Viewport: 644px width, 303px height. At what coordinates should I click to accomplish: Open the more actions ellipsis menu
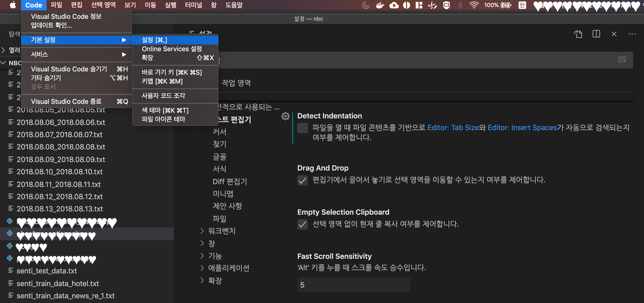pyautogui.click(x=632, y=34)
